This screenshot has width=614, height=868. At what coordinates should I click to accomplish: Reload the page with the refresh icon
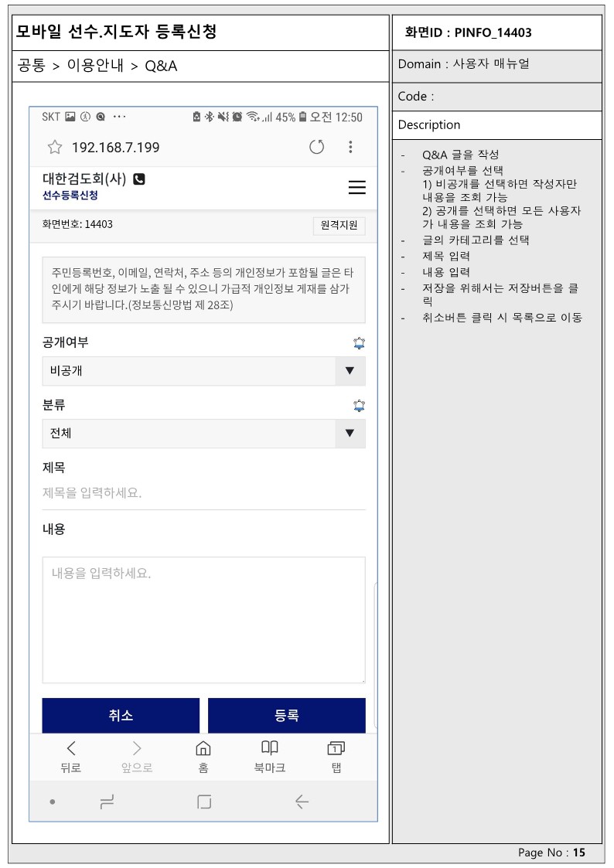pyautogui.click(x=317, y=148)
